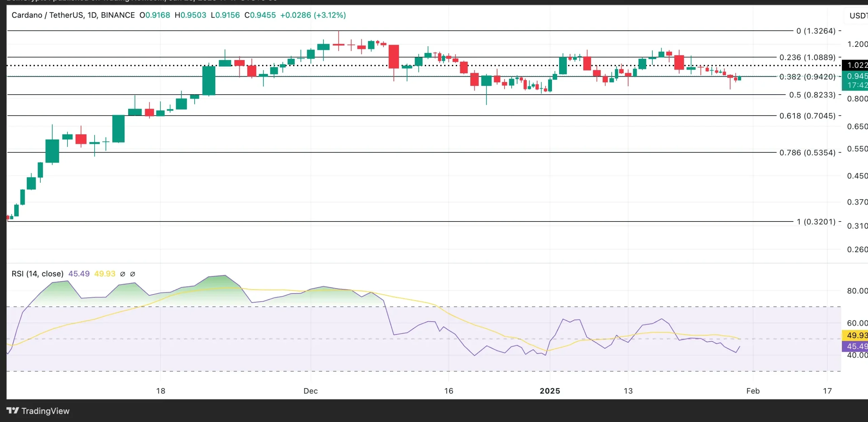Click the 0.650 price scale label
The image size is (868, 422).
click(x=857, y=127)
